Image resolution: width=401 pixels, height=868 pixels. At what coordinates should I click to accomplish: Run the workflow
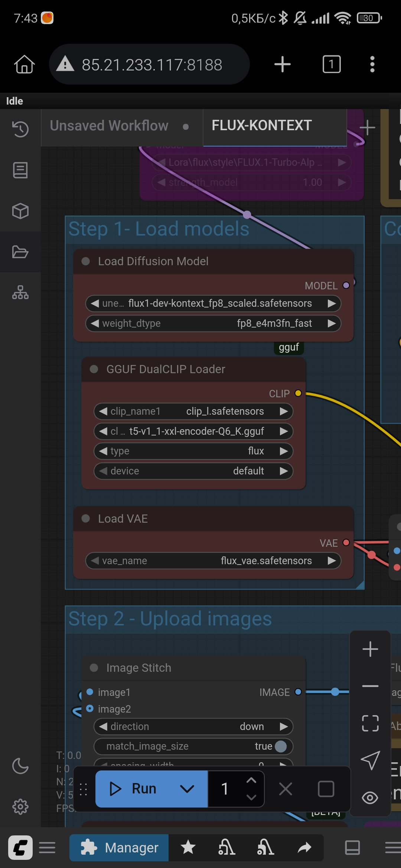coord(133,789)
